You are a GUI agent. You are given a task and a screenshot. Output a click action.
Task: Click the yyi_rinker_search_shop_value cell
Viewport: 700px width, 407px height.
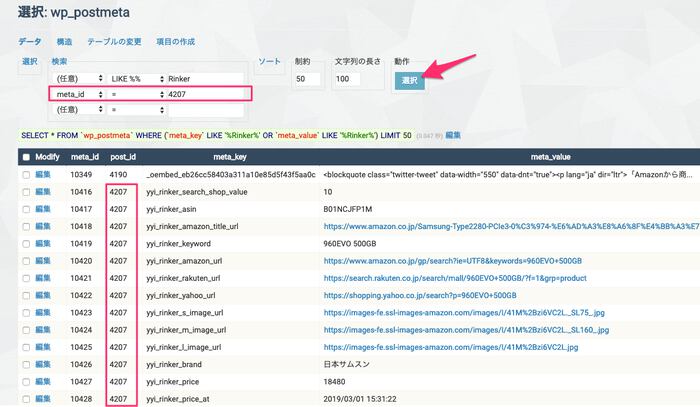(197, 192)
